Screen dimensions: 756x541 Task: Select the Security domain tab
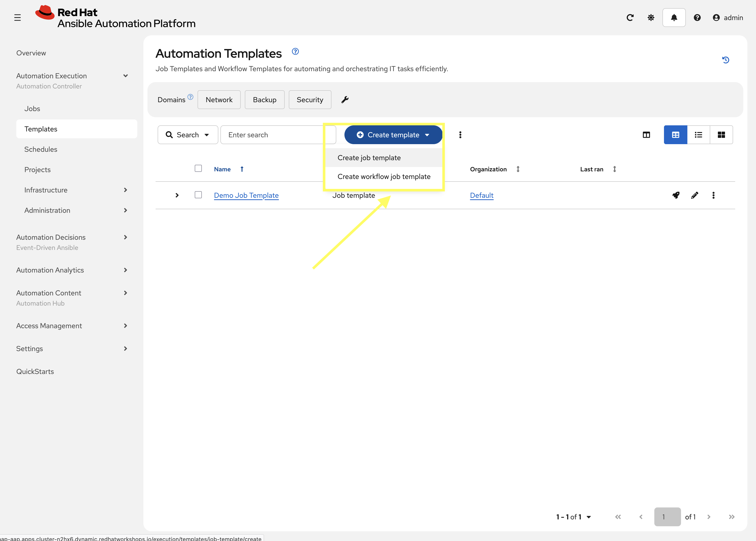click(x=310, y=99)
